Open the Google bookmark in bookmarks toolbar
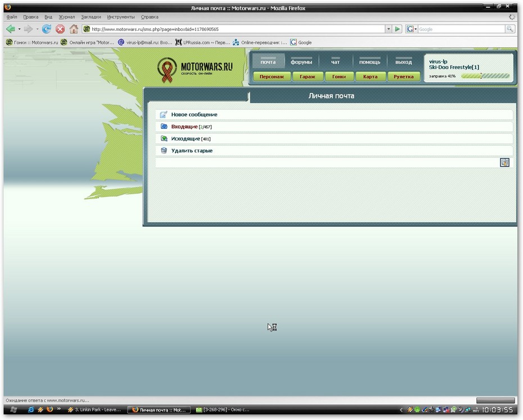Viewport: 523px width, 420px height. tap(301, 42)
